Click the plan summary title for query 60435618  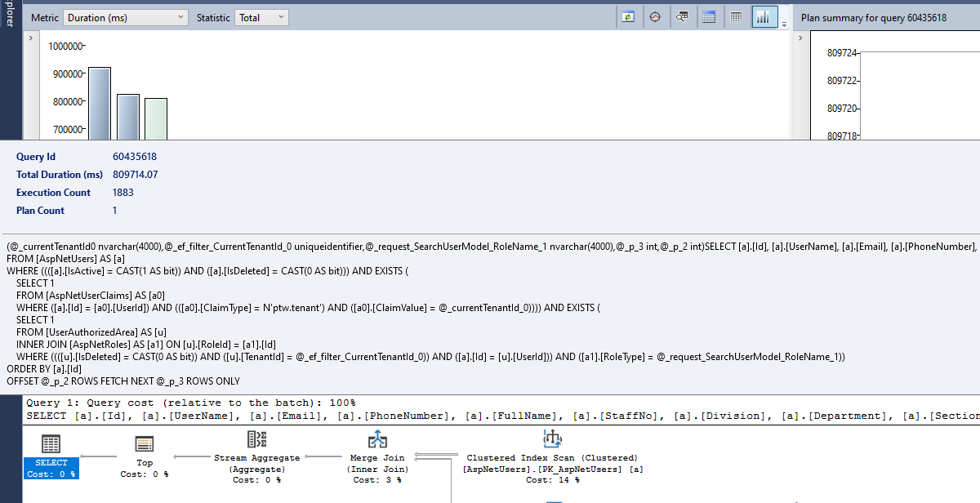(x=874, y=17)
